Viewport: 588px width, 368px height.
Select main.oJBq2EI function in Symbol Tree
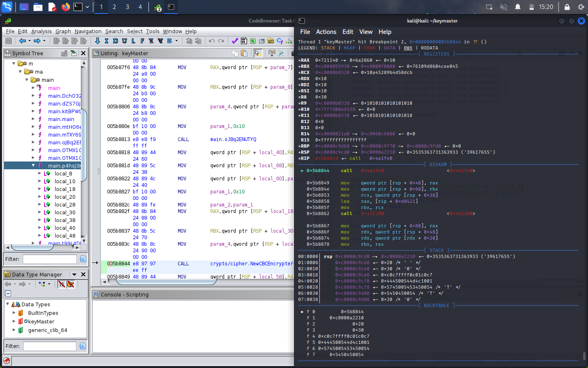tap(65, 142)
